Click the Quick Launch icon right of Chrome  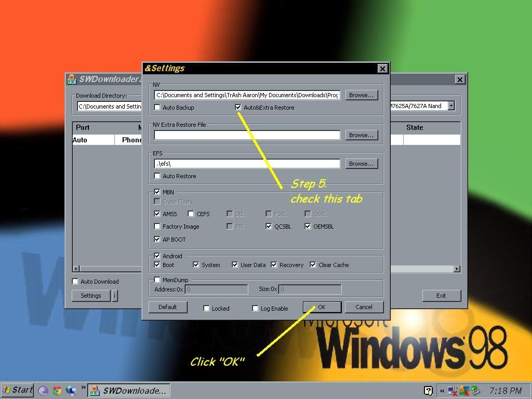point(70,391)
